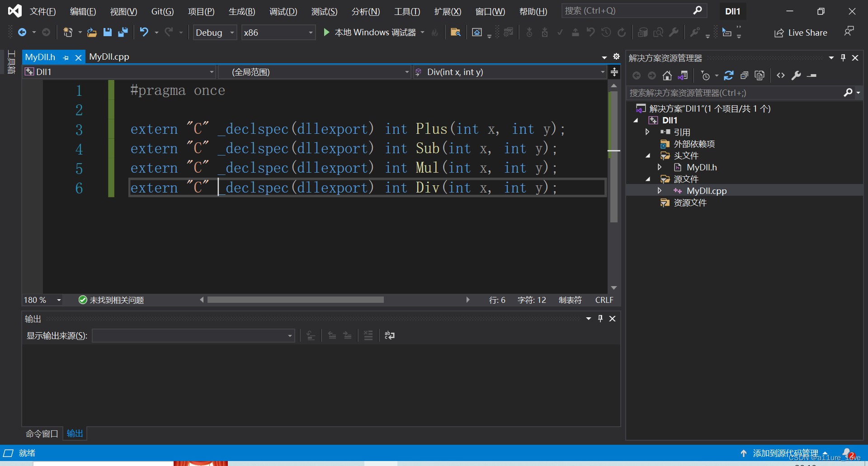Image resolution: width=868 pixels, height=466 pixels.
Task: Click the magnifier in the main search box
Action: pos(698,10)
